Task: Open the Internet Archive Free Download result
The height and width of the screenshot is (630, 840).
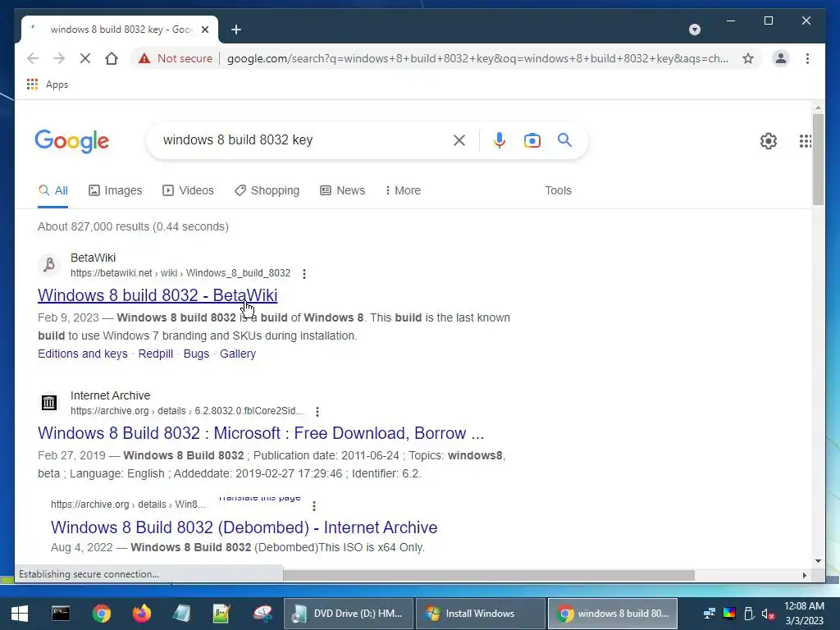Action: point(261,433)
